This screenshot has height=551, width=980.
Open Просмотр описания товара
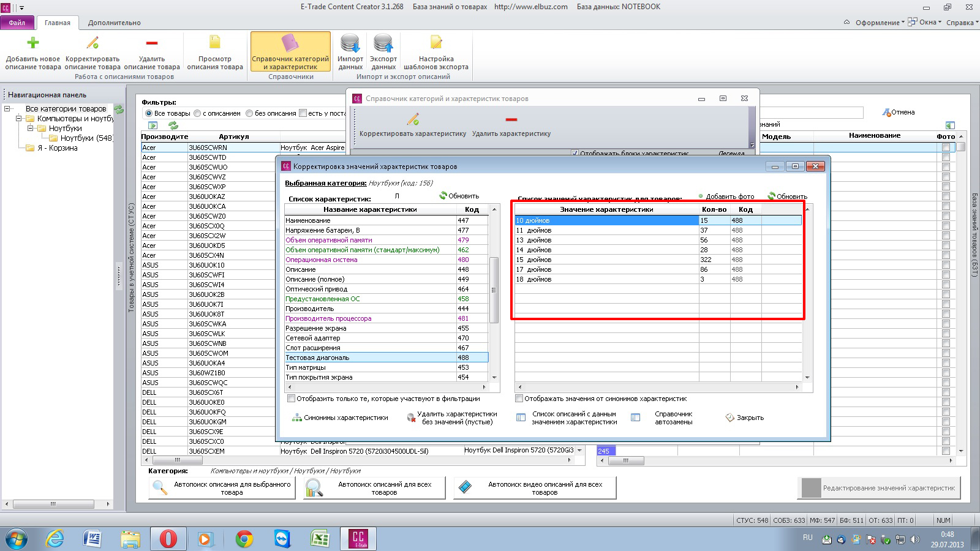pyautogui.click(x=215, y=53)
